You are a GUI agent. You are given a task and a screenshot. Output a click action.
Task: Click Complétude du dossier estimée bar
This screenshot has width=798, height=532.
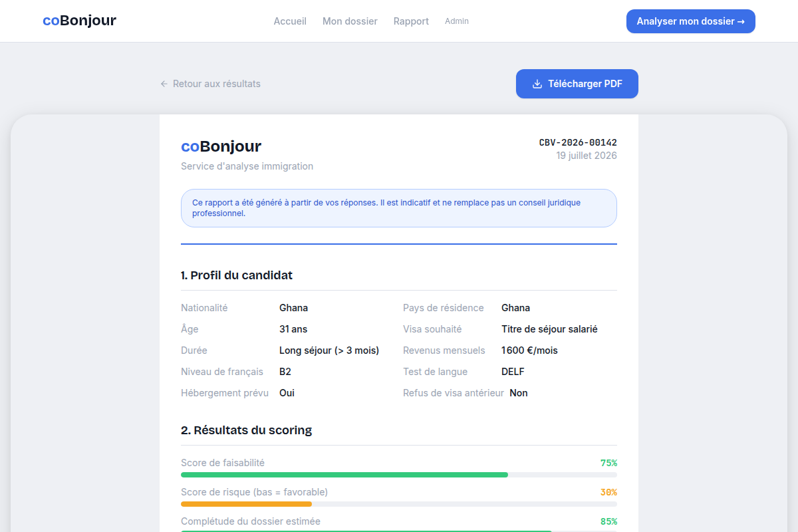click(x=399, y=531)
